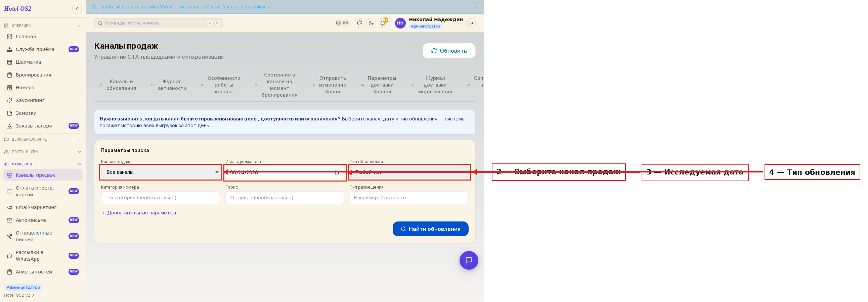Click the Hotel OS2 logo
The height and width of the screenshot is (302, 868).
click(x=18, y=9)
